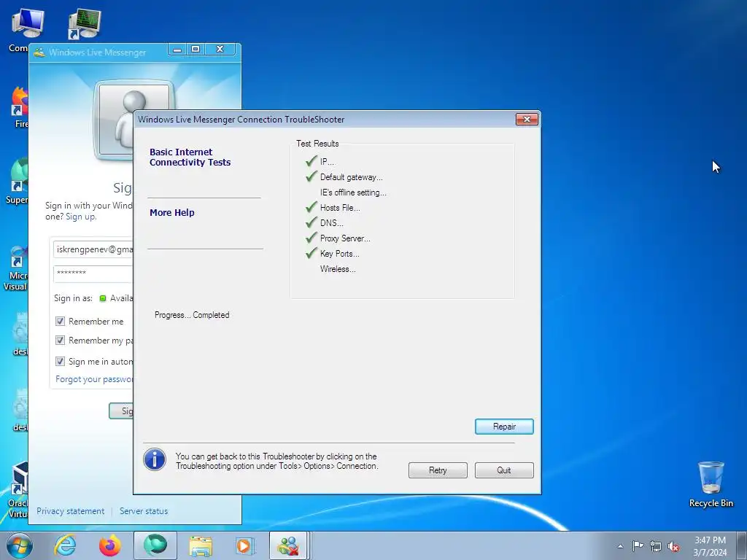Open the Sign in as status dropdown
Screen dimensions: 747x560
116,298
